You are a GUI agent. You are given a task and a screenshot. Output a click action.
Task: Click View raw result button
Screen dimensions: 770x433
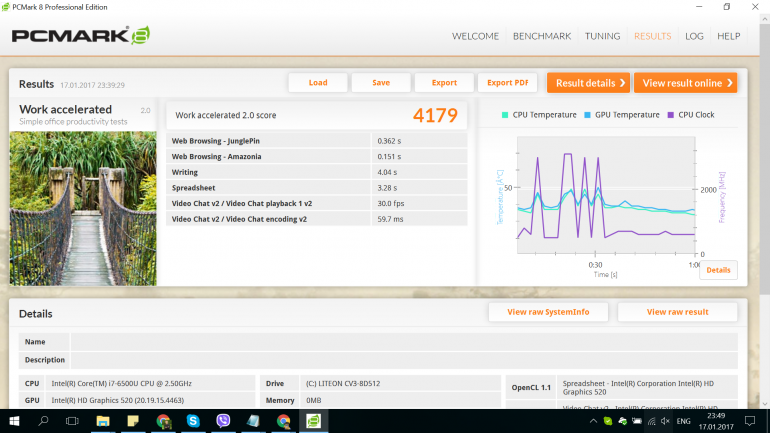[677, 312]
